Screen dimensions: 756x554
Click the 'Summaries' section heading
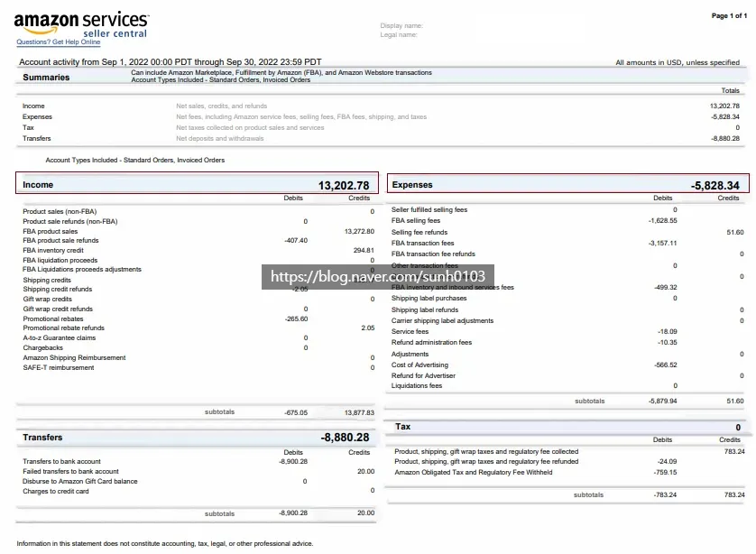click(46, 78)
